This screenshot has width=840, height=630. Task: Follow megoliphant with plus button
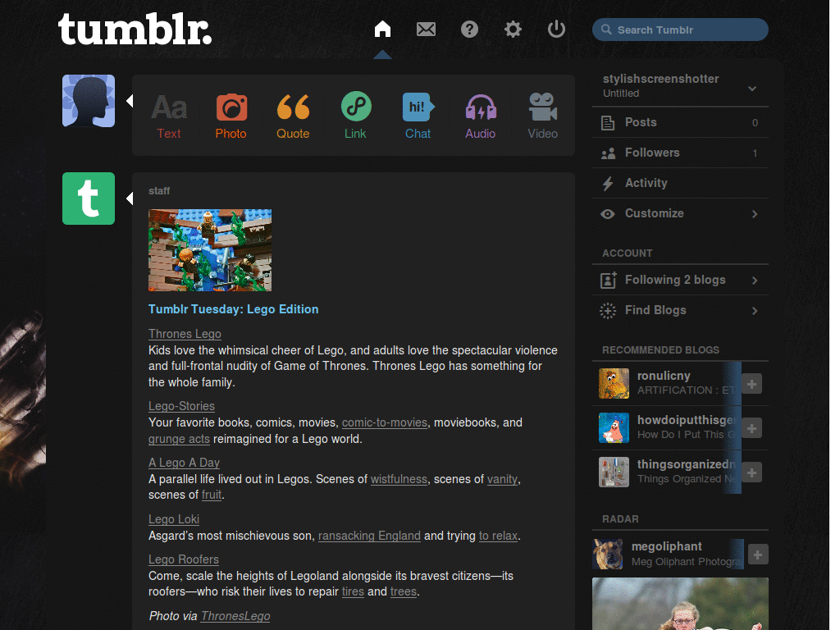coord(757,555)
